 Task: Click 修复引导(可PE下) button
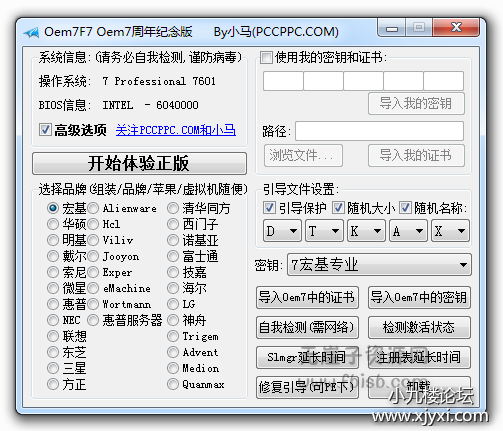(x=307, y=387)
